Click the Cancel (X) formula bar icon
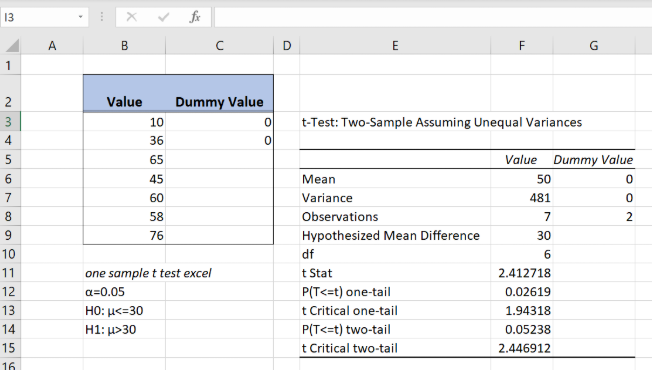Image resolution: width=652 pixels, height=370 pixels. (x=131, y=17)
